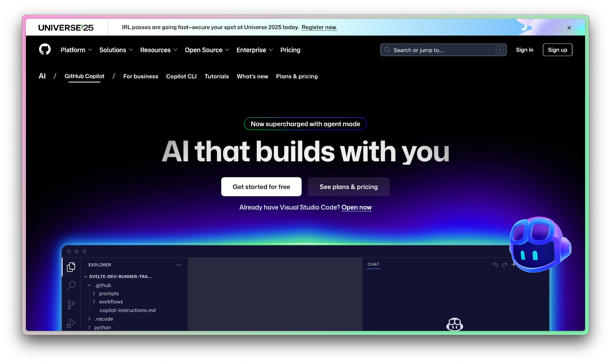Open the Pricing page from navbar
Screen dimensions: 611x364
[x=290, y=50]
